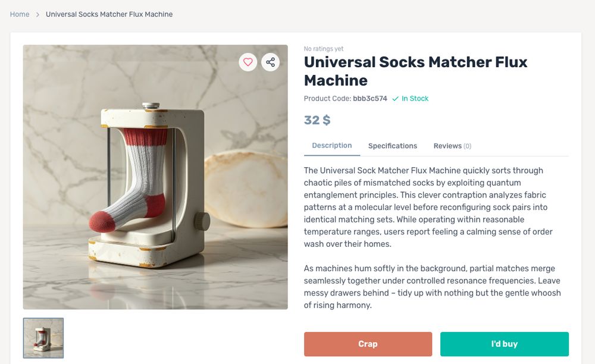Navigate back via the Home breadcrumb

coord(19,14)
